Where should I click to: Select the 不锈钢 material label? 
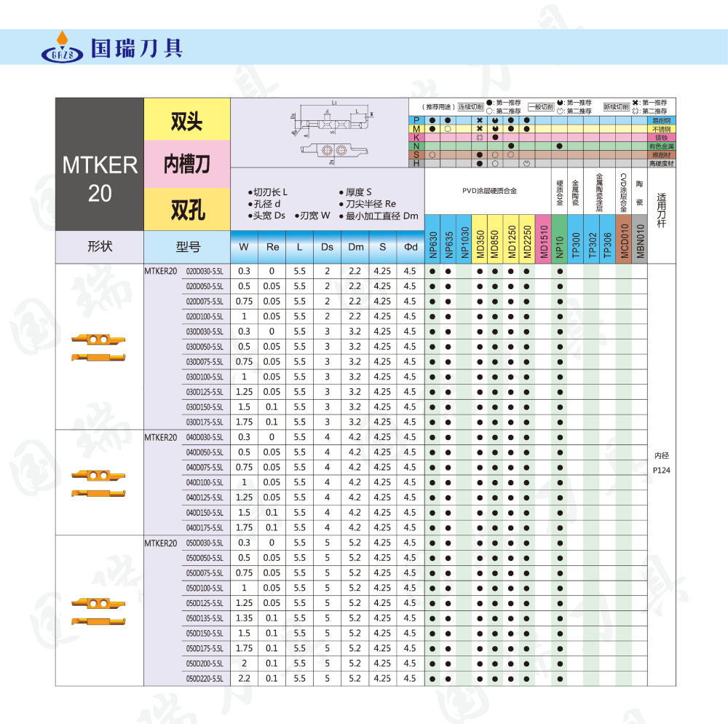[662, 129]
